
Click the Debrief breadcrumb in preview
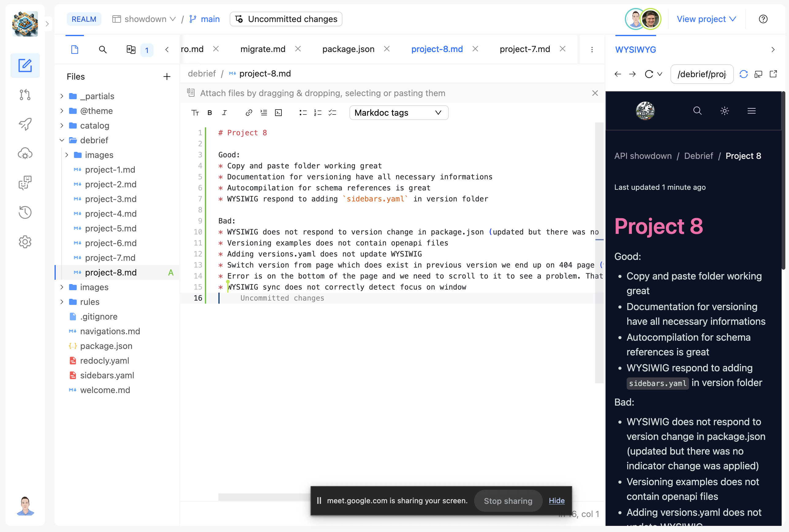(x=698, y=156)
